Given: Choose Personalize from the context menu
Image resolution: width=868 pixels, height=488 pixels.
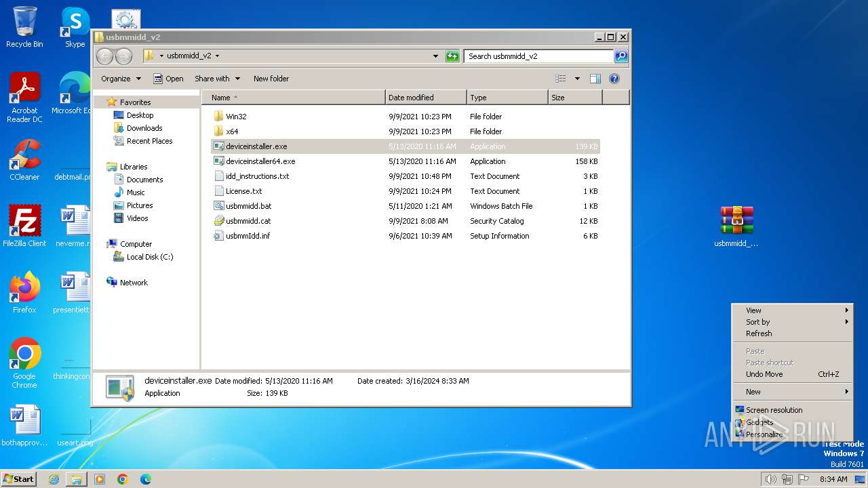Looking at the screenshot, I should coord(792,434).
